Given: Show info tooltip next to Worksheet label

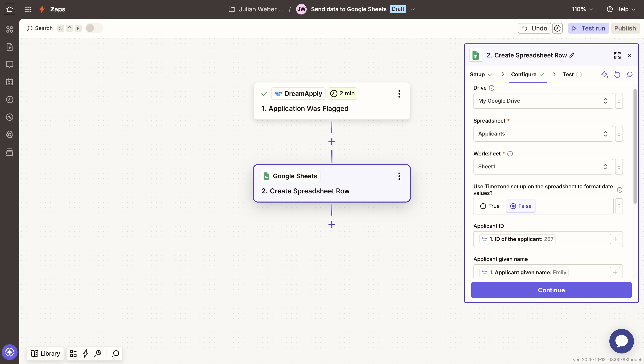Looking at the screenshot, I should coord(510,154).
